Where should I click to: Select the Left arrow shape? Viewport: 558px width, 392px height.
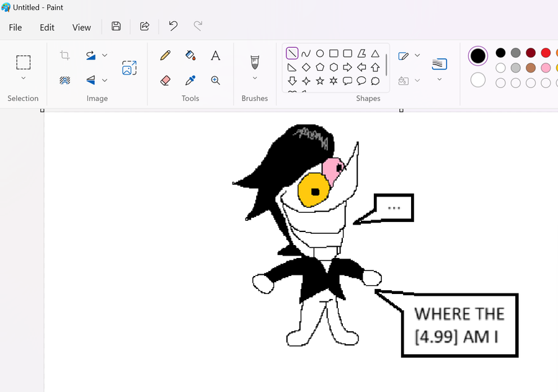(x=361, y=67)
